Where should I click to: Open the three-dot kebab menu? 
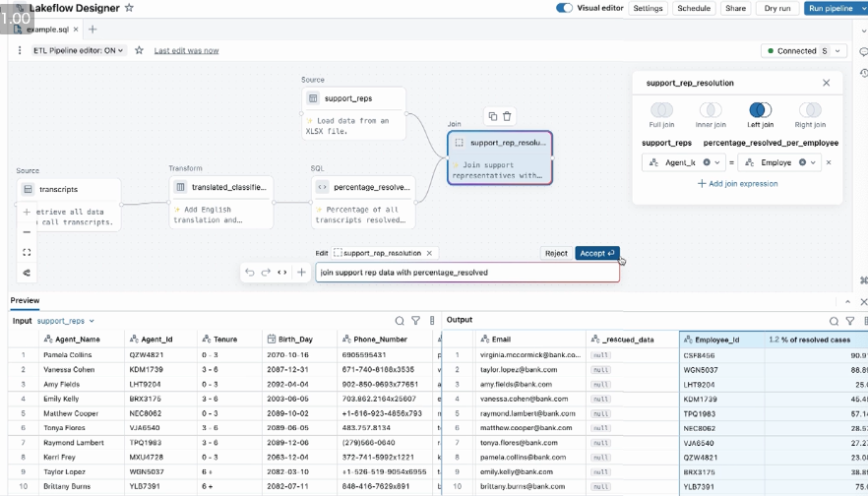20,50
